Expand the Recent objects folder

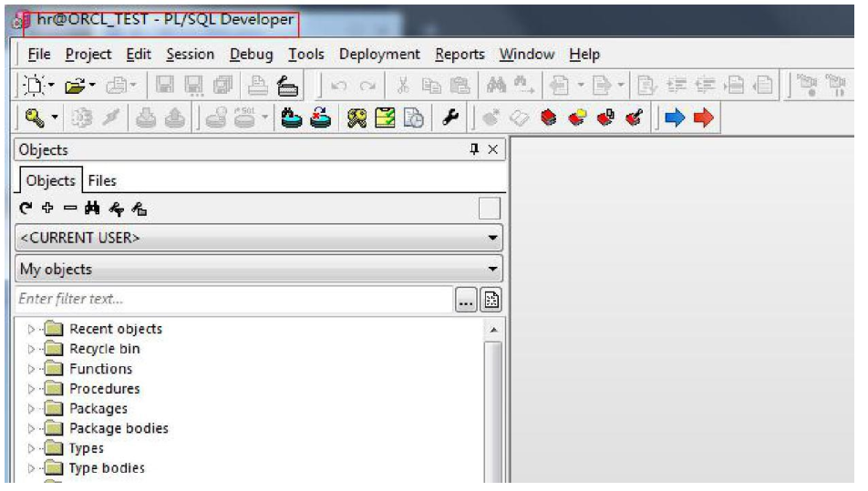pos(31,329)
